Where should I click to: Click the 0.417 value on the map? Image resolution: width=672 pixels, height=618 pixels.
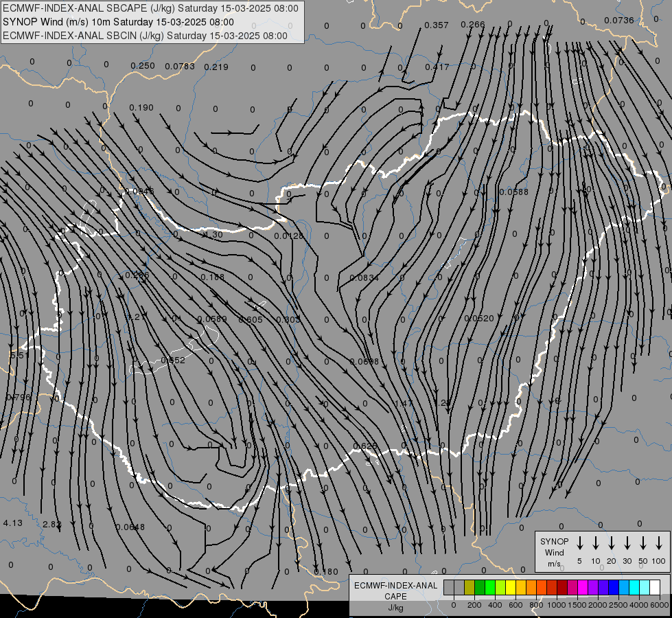(x=437, y=67)
